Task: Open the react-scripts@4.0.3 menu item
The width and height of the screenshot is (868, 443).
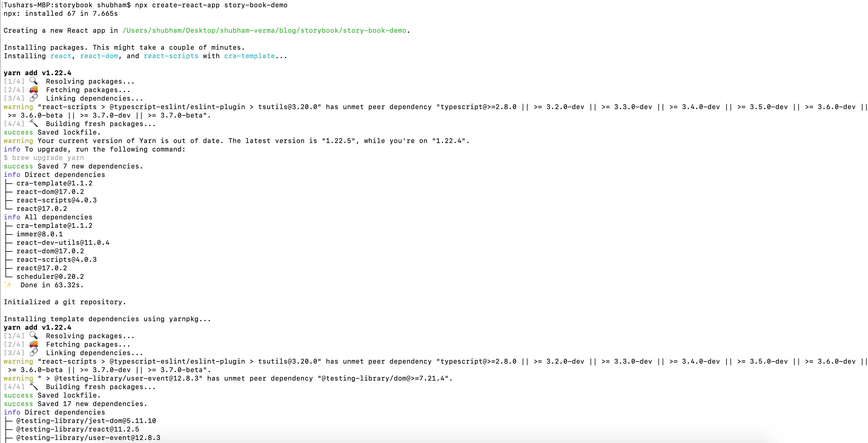Action: [56, 200]
